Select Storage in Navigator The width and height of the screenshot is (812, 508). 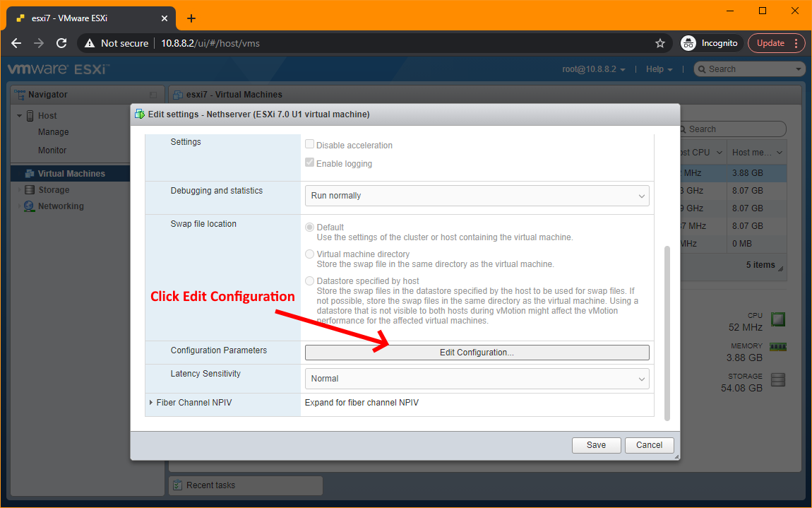pyautogui.click(x=54, y=190)
